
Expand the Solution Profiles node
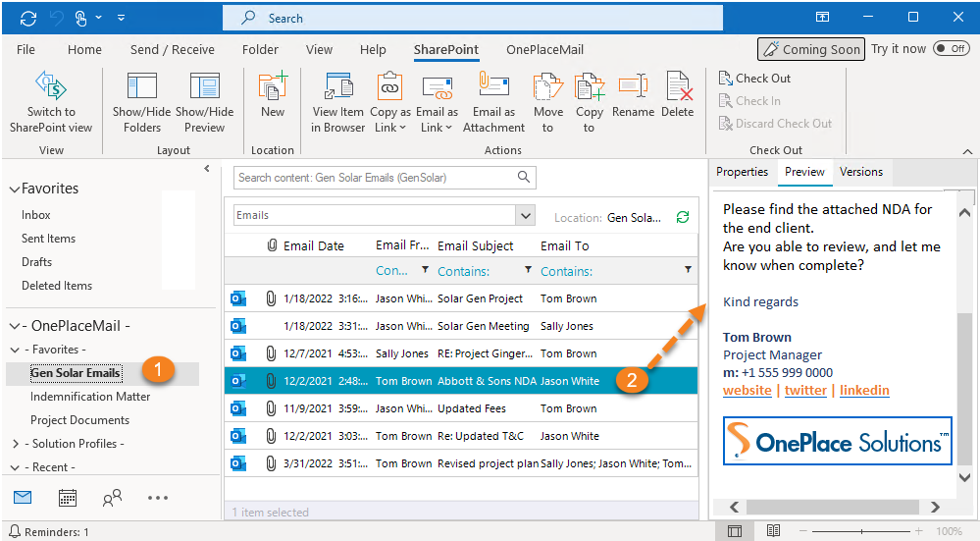click(x=16, y=444)
